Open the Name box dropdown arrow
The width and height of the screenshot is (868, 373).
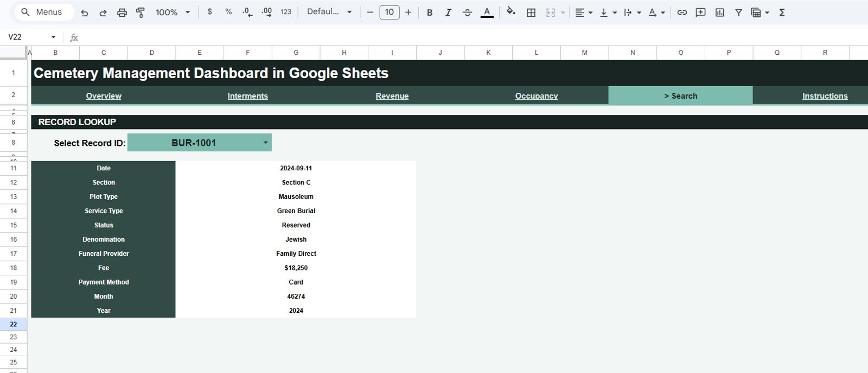(x=53, y=37)
